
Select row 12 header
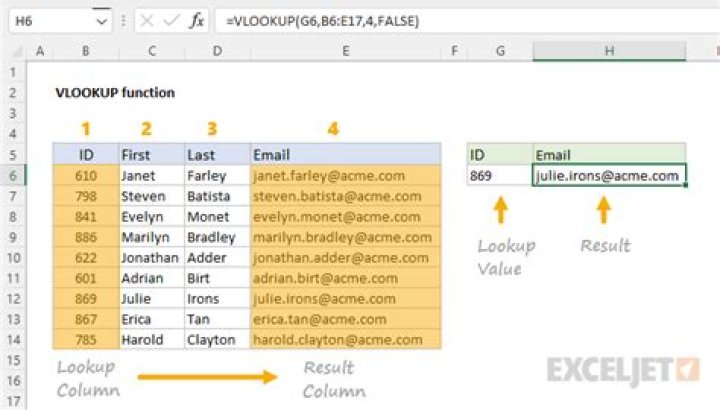[x=13, y=299]
